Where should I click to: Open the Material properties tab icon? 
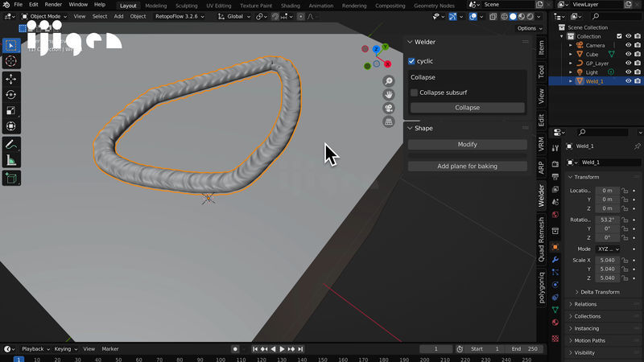tap(555, 323)
